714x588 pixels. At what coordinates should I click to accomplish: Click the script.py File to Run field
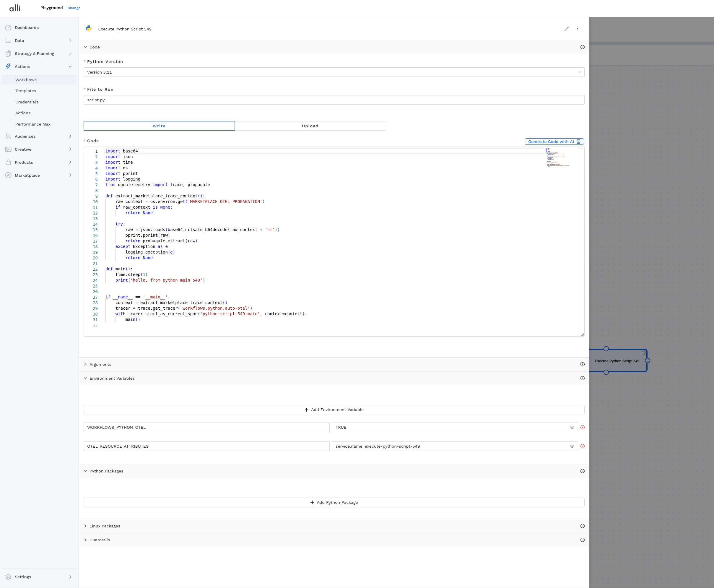[x=334, y=100]
